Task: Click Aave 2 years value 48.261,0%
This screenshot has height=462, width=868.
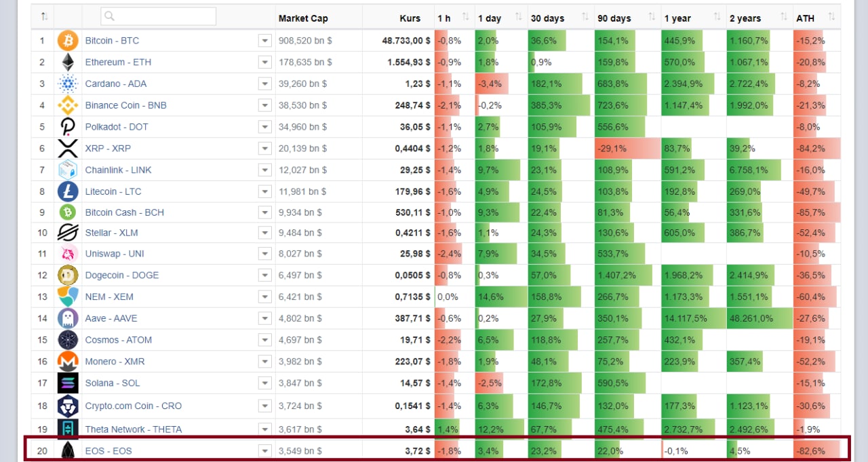Action: pyautogui.click(x=751, y=318)
